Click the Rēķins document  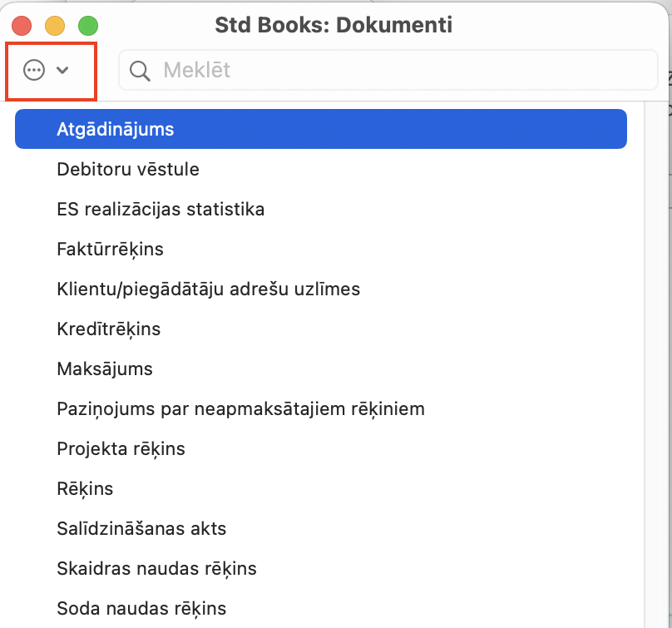85,489
